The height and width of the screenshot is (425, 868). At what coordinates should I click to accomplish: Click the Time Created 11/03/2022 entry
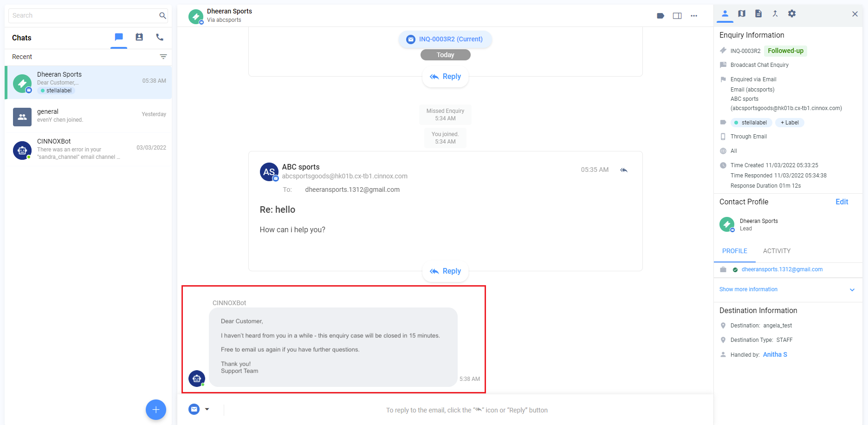[x=774, y=166]
